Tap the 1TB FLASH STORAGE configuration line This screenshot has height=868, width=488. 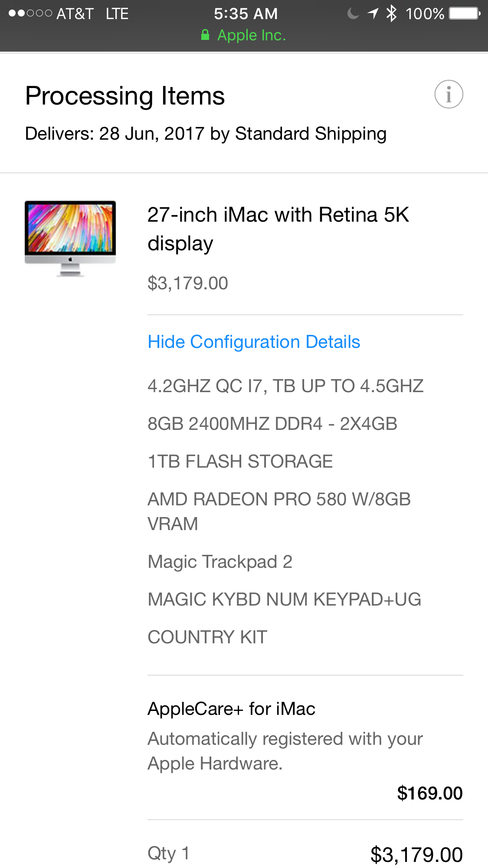[240, 462]
